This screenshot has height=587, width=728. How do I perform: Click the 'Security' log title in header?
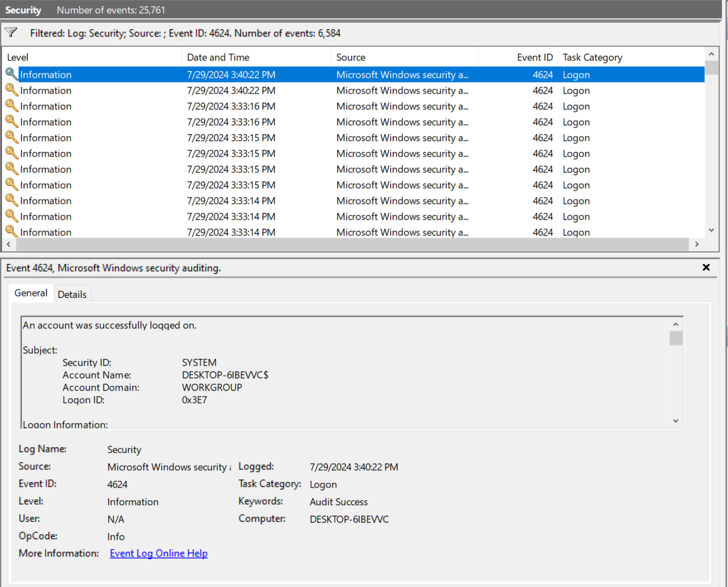23,10
